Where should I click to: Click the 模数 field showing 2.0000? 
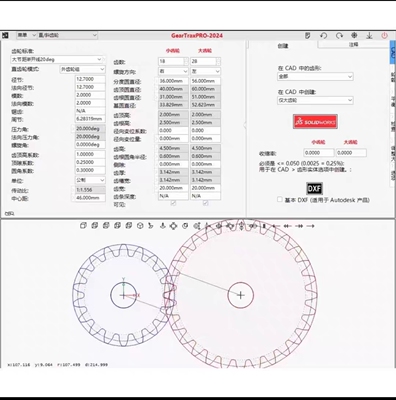pos(90,95)
